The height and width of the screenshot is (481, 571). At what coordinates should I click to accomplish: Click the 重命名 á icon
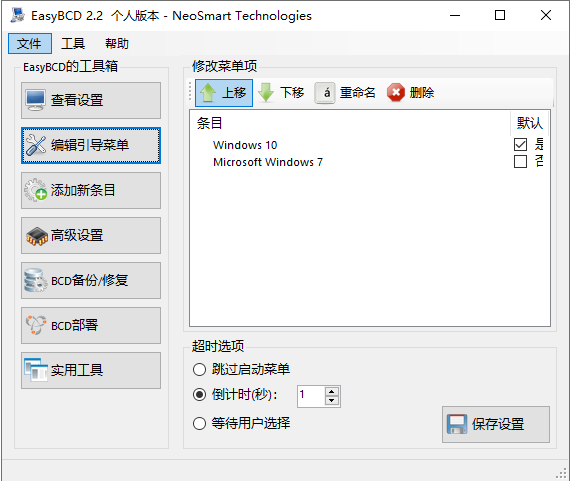325,93
